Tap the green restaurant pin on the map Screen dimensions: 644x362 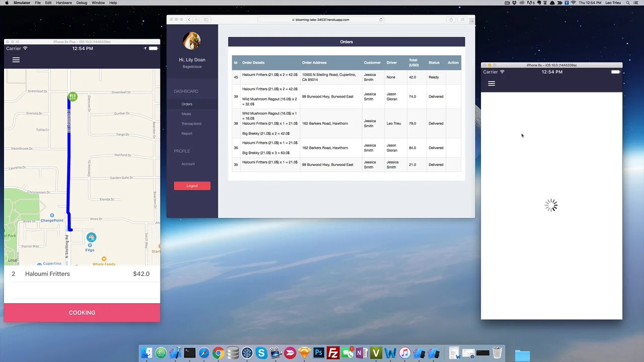pyautogui.click(x=72, y=97)
